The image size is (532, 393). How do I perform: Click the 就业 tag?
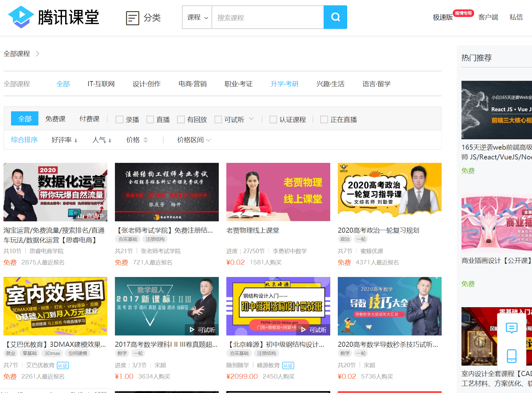11,353
